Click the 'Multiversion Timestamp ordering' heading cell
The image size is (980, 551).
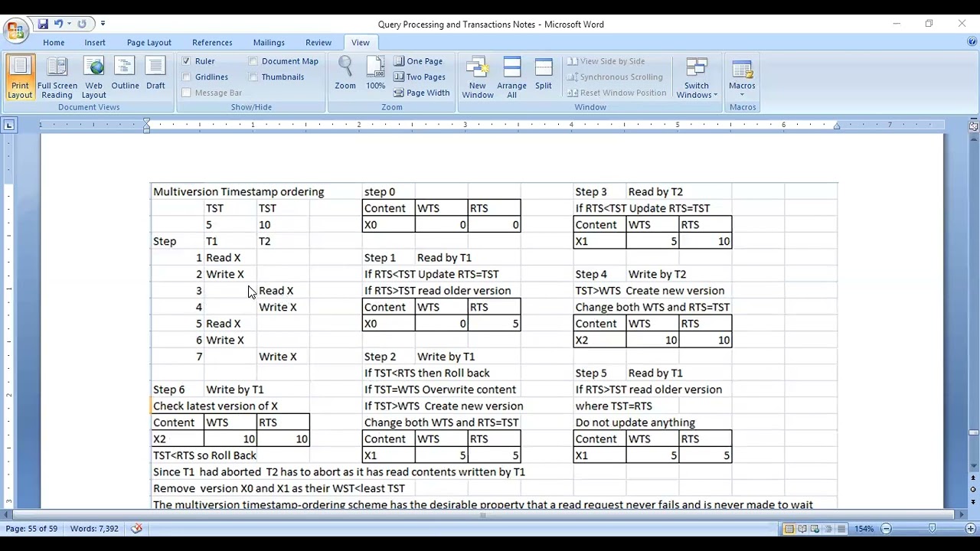[238, 192]
